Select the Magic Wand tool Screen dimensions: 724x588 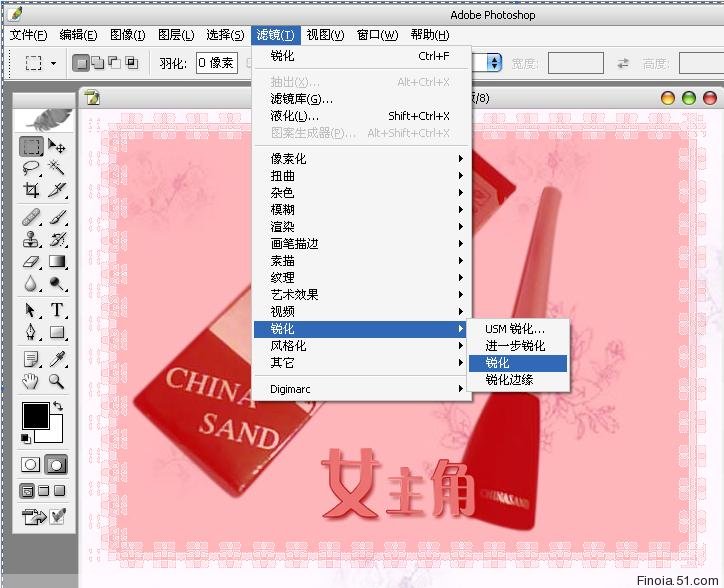point(57,168)
